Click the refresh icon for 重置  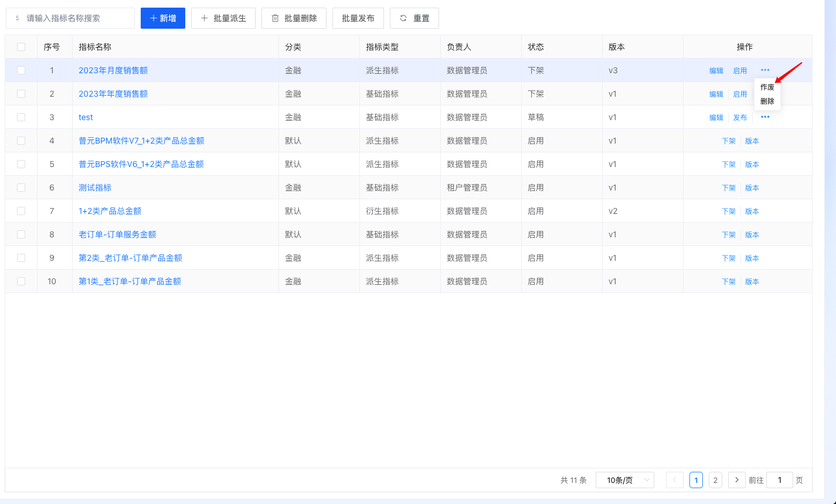[x=403, y=18]
